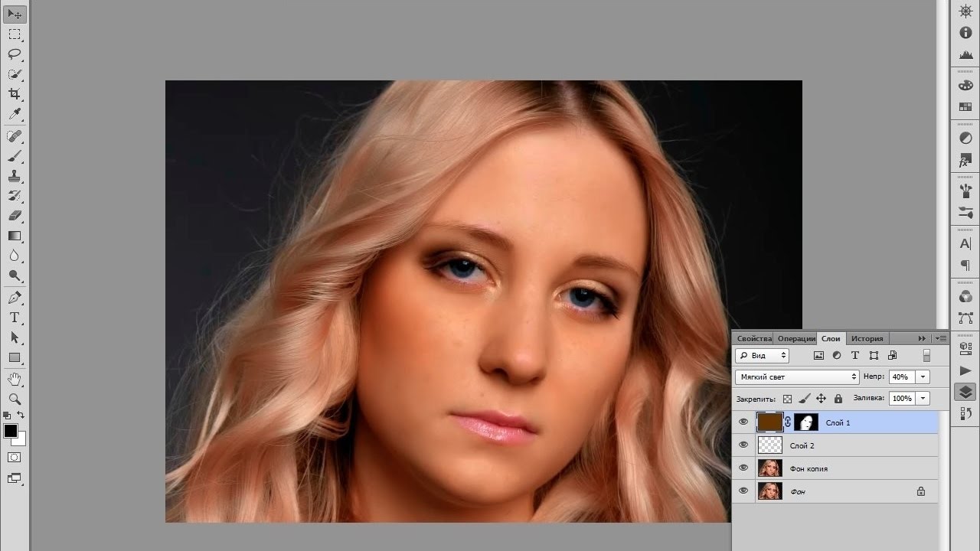Viewport: 980px width, 551px height.
Task: Open the Paths panel icon
Action: pyautogui.click(x=965, y=318)
